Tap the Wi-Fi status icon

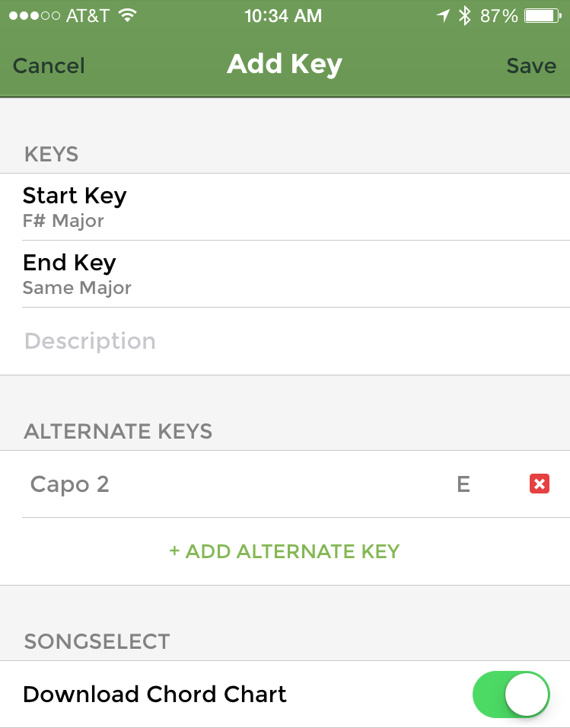127,15
